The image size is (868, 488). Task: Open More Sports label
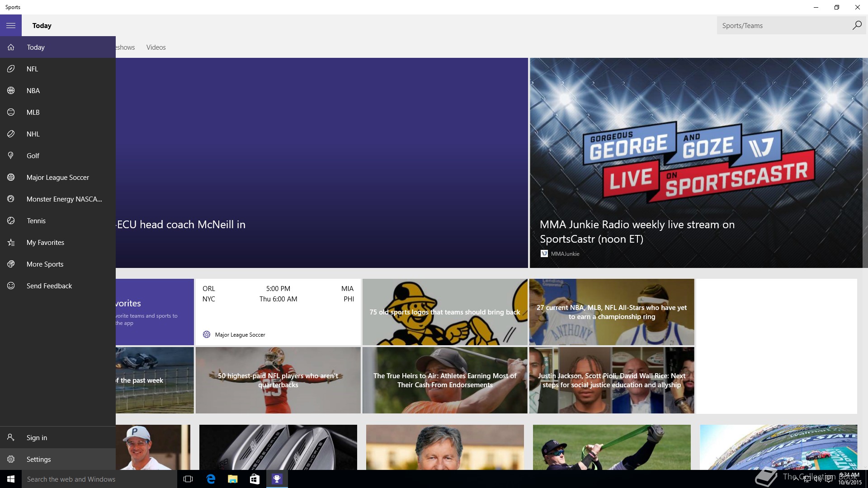click(45, 264)
